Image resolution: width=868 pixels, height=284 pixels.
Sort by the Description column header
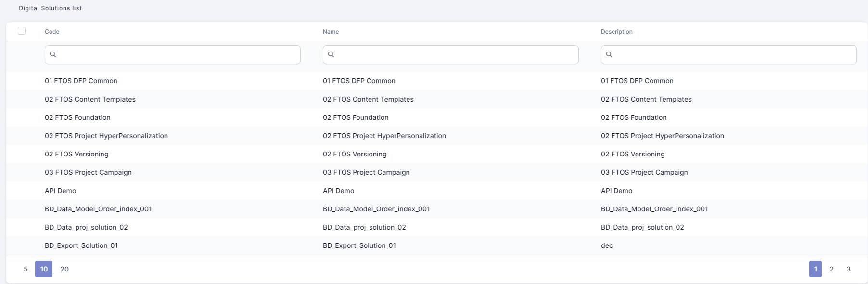616,32
